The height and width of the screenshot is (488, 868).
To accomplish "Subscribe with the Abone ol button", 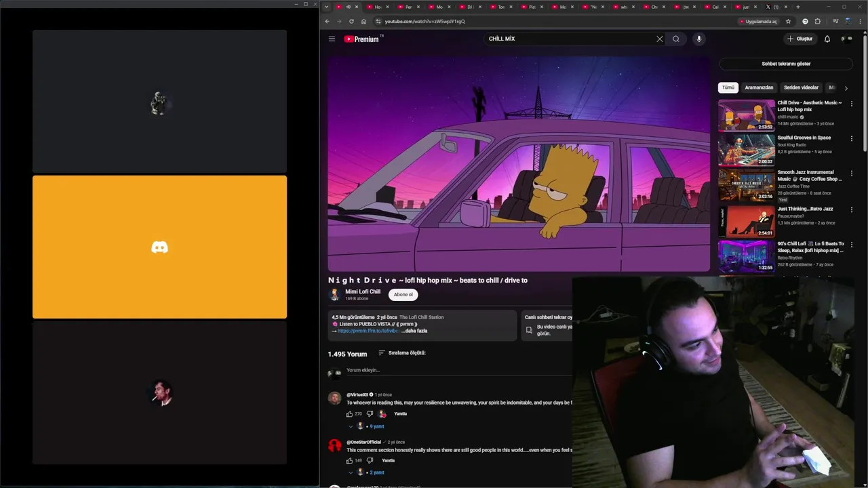I will point(403,294).
